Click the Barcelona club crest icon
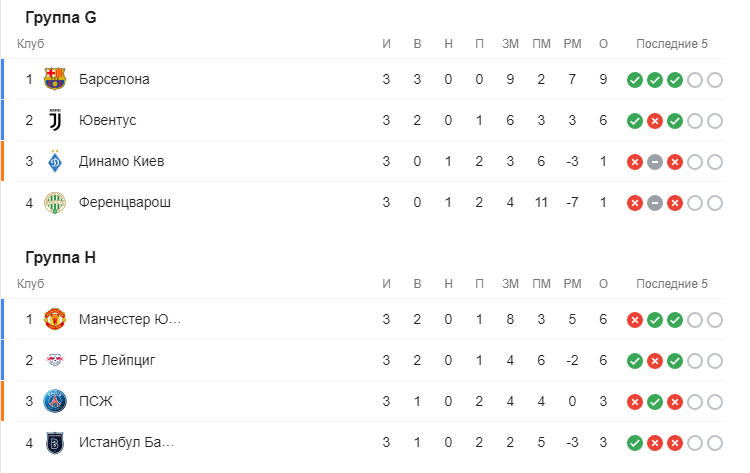The width and height of the screenshot is (750, 473). [55, 79]
